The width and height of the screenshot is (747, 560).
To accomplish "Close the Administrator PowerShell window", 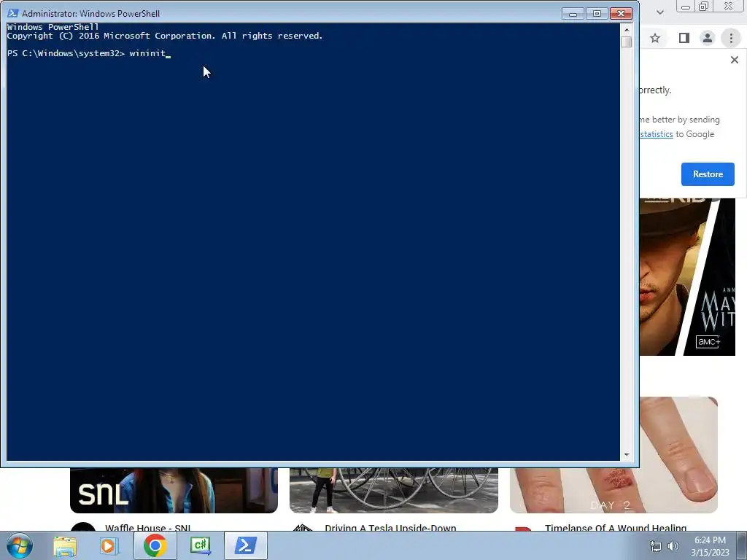I will tap(621, 14).
